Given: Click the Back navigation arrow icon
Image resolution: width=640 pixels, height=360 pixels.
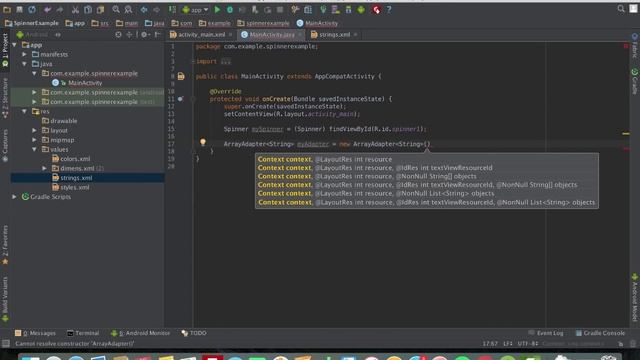Looking at the screenshot, I should click(x=144, y=9).
